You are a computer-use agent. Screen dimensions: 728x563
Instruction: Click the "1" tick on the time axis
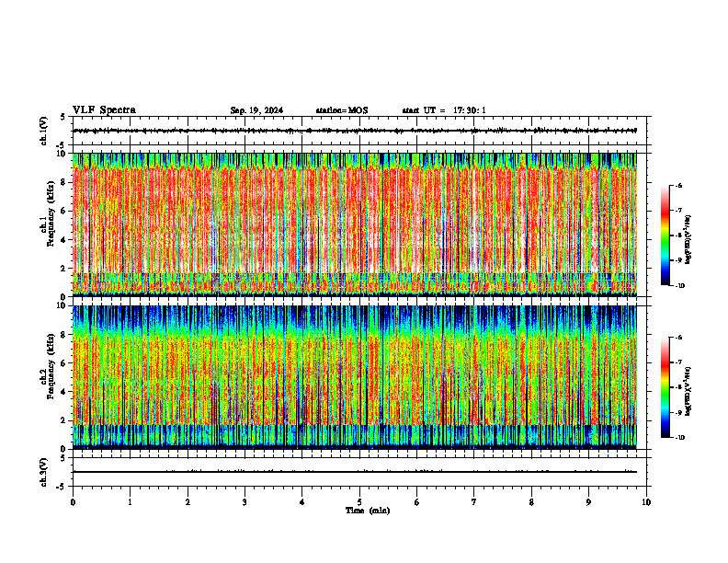(130, 502)
